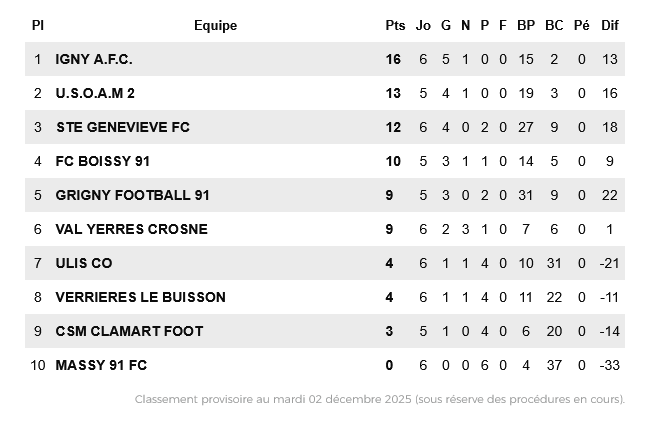This screenshot has height=427, width=648.
Task: Open the FC BOISSY 91 team row
Action: tap(103, 161)
